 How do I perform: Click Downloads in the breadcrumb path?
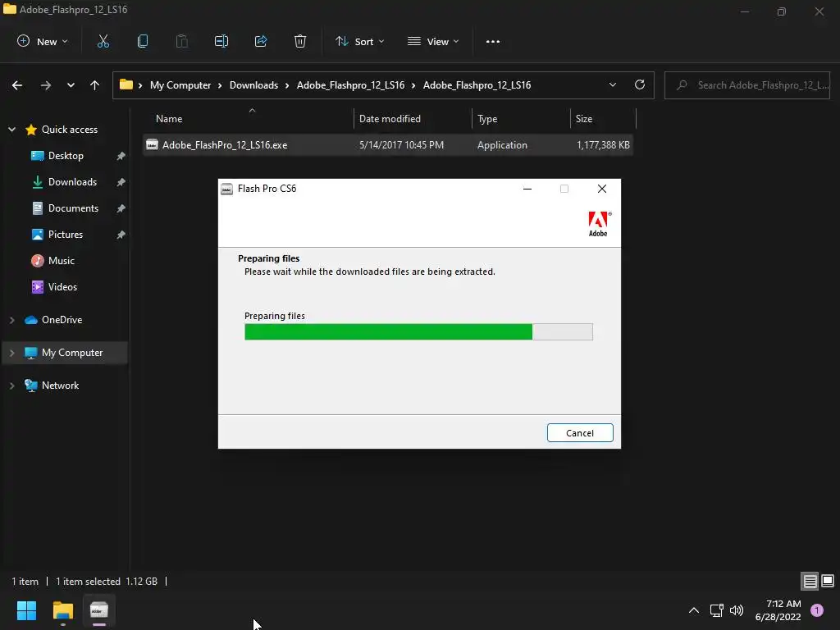tap(253, 85)
